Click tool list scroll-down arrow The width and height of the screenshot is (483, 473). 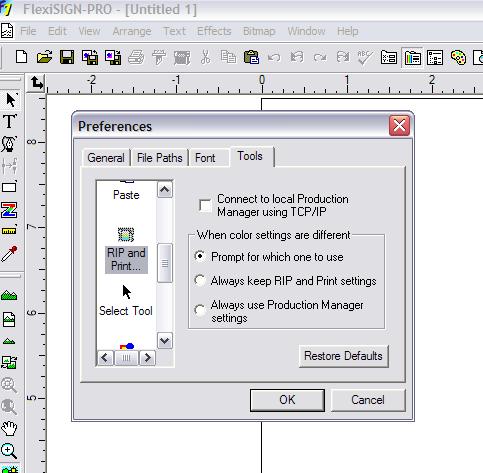[x=165, y=341]
